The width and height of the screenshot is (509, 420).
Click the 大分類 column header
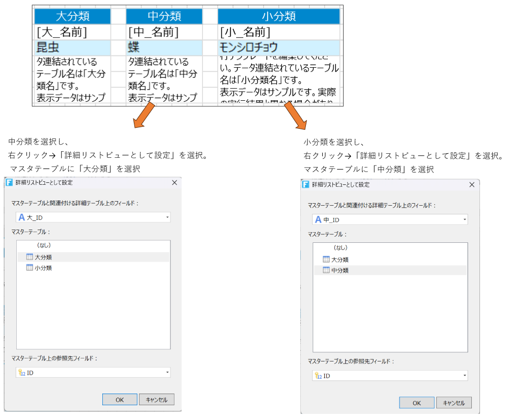point(73,16)
